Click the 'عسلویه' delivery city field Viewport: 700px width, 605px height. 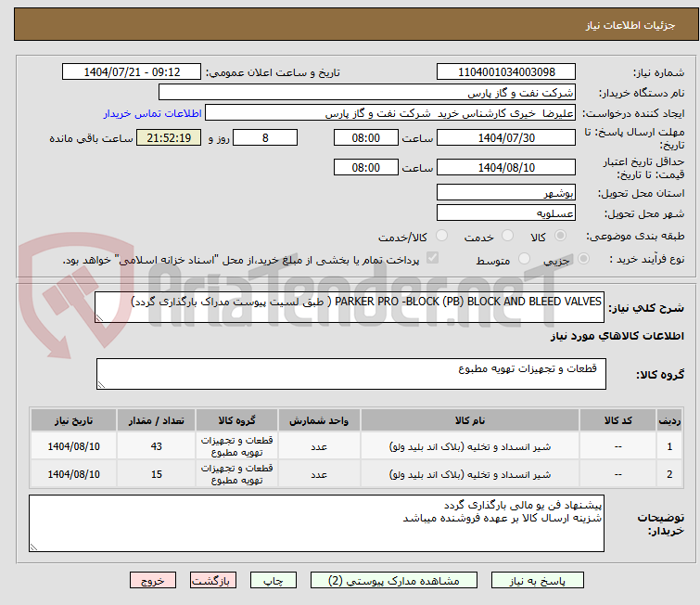(505, 212)
